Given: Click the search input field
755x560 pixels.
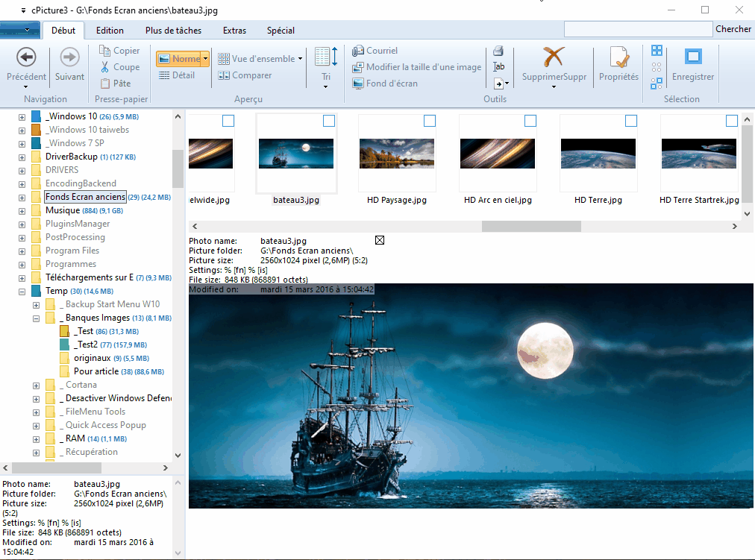Looking at the screenshot, I should click(x=639, y=29).
